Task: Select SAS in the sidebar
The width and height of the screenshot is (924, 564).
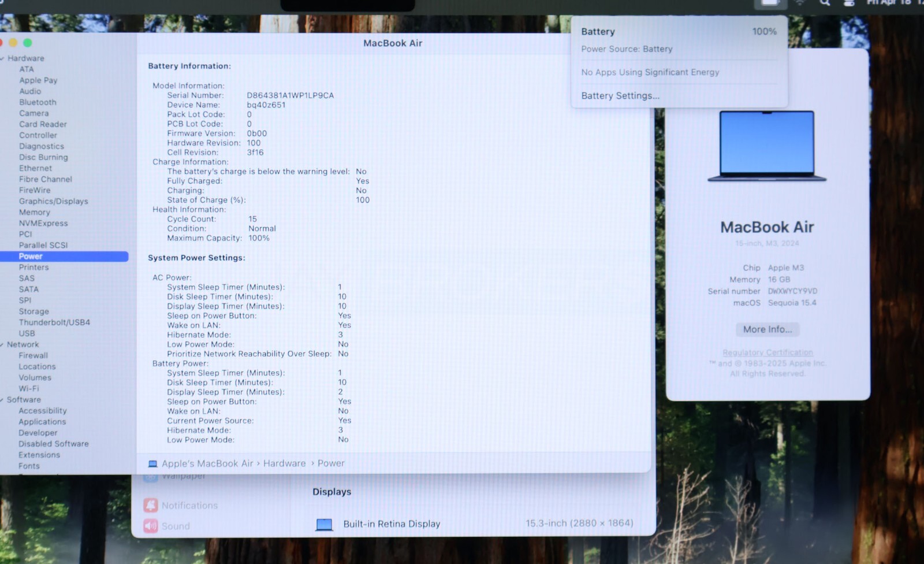Action: pyautogui.click(x=27, y=279)
